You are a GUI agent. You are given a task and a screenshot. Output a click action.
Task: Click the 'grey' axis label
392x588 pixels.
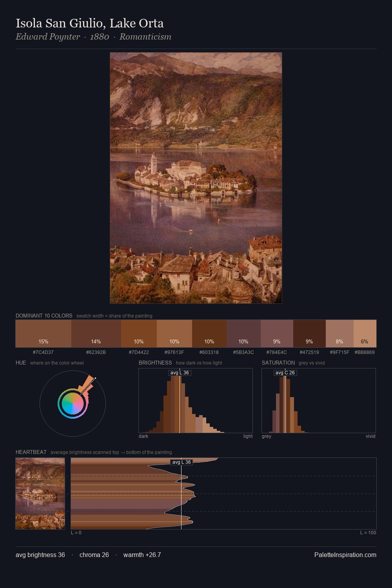(267, 436)
